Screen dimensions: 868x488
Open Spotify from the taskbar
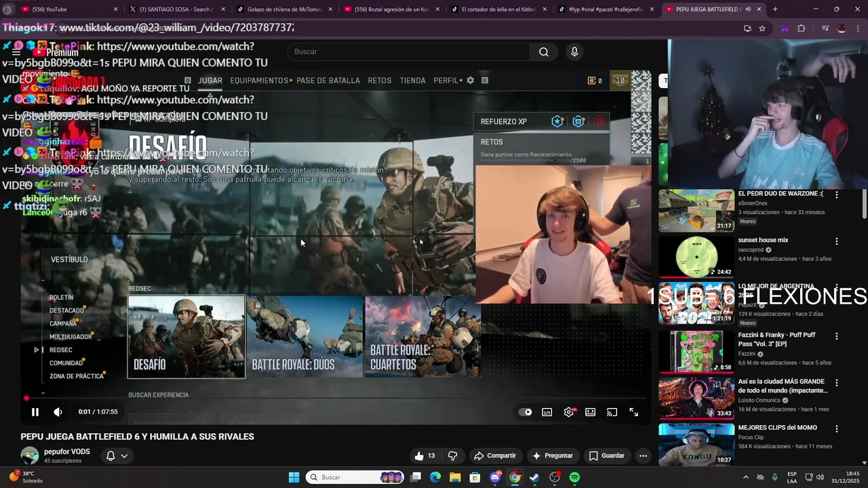click(x=574, y=477)
